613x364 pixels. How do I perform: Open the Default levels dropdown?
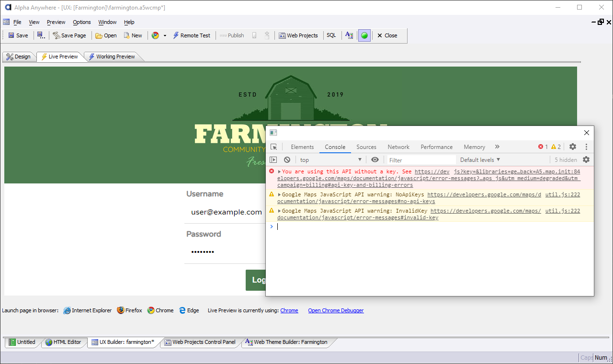(480, 160)
